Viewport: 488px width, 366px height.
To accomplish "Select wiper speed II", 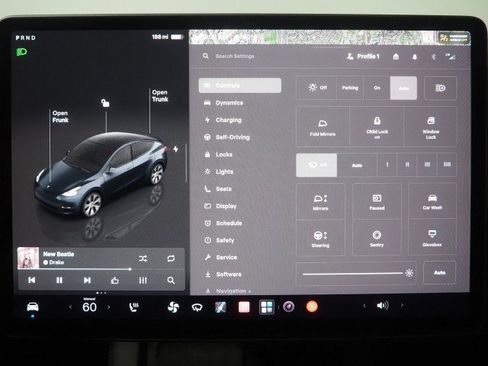I will pyautogui.click(x=407, y=165).
